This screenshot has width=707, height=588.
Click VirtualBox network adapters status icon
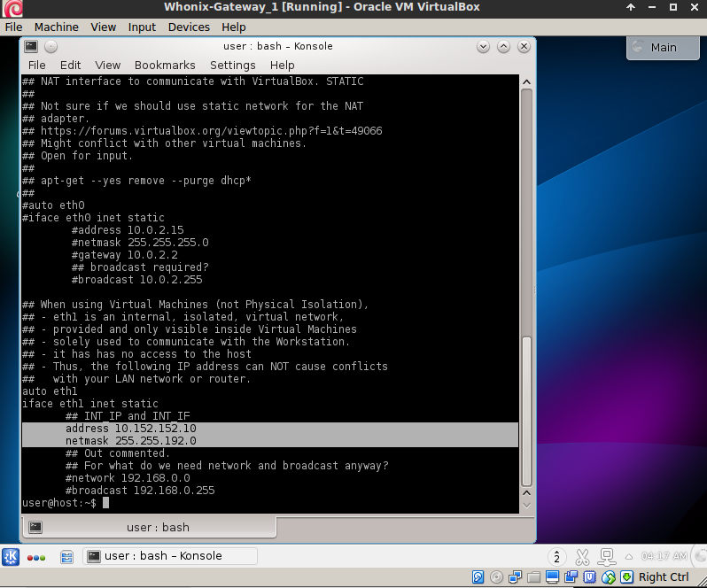point(515,576)
